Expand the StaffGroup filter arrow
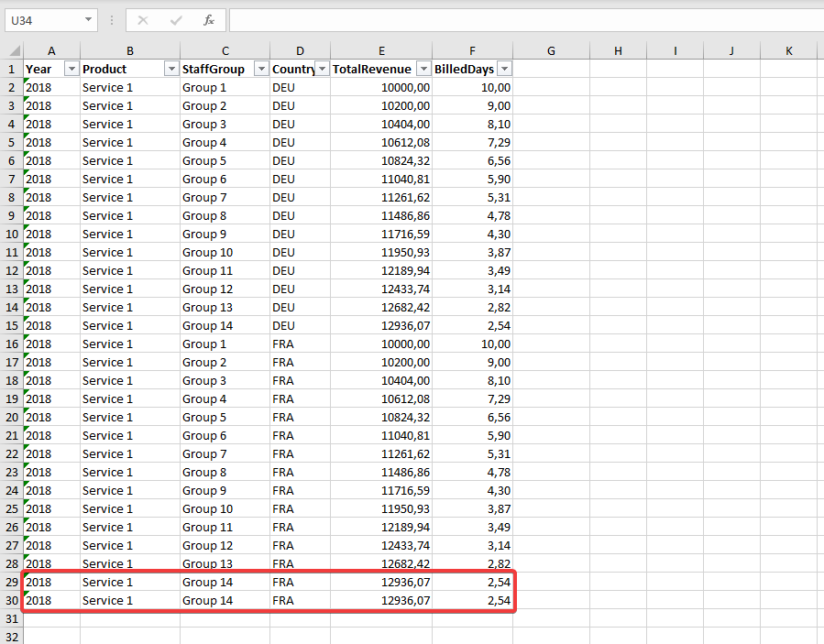The width and height of the screenshot is (824, 644). pos(261,70)
